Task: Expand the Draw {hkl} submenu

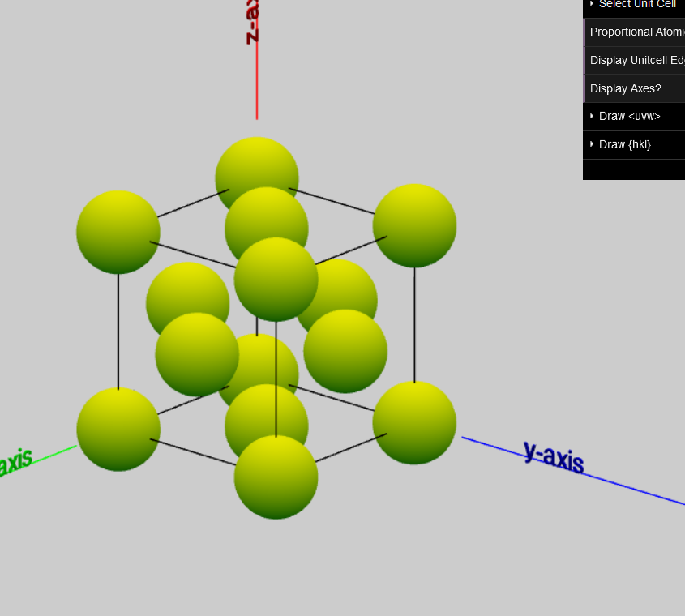Action: (x=591, y=144)
